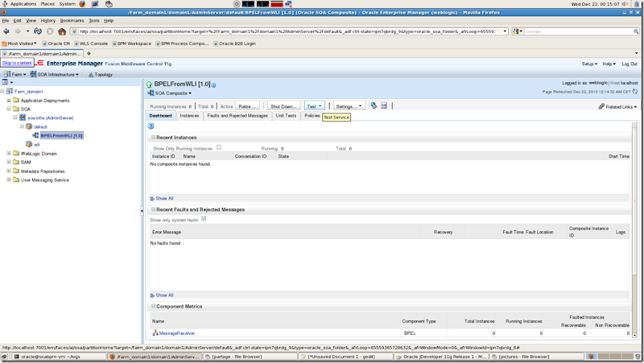
Task: Click volume icon in system tray
Action: pyautogui.click(x=625, y=4)
